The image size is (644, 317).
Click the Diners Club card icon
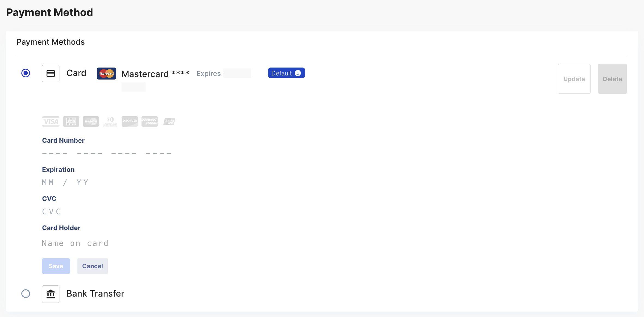(110, 121)
